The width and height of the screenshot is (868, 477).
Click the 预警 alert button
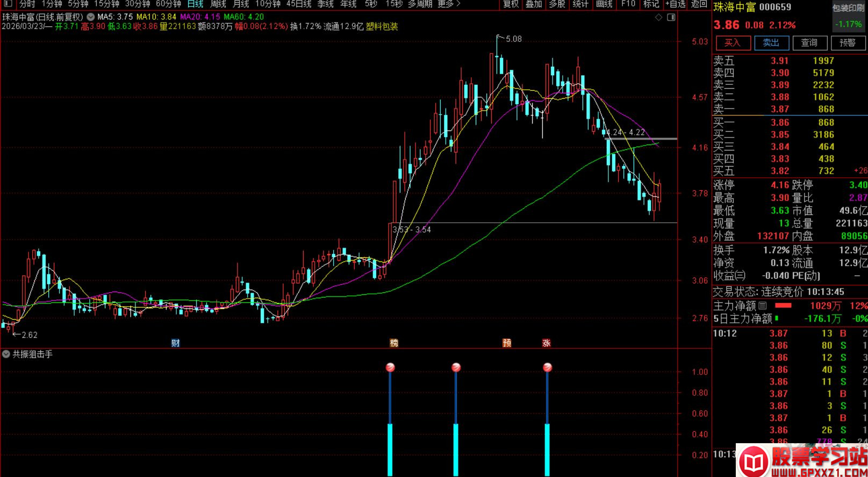point(848,42)
